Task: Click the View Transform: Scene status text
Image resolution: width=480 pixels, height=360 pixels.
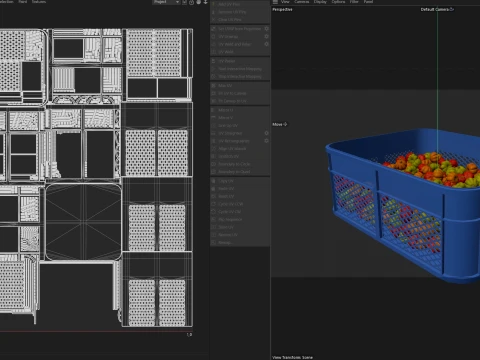Action: tap(293, 357)
